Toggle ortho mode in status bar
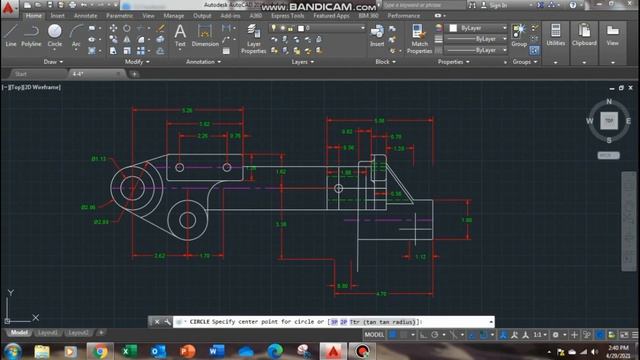Image resolution: width=640 pixels, height=360 pixels. (x=423, y=335)
